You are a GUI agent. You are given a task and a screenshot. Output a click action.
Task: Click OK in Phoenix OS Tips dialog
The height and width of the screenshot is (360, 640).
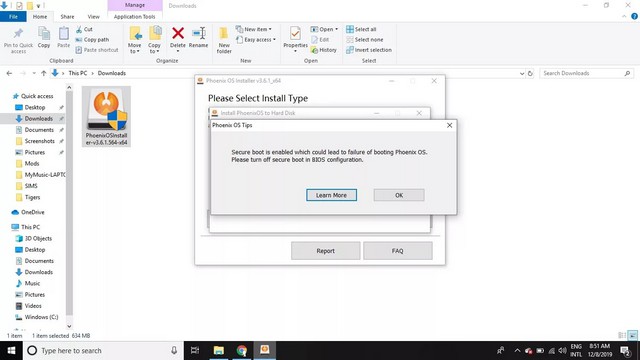399,195
